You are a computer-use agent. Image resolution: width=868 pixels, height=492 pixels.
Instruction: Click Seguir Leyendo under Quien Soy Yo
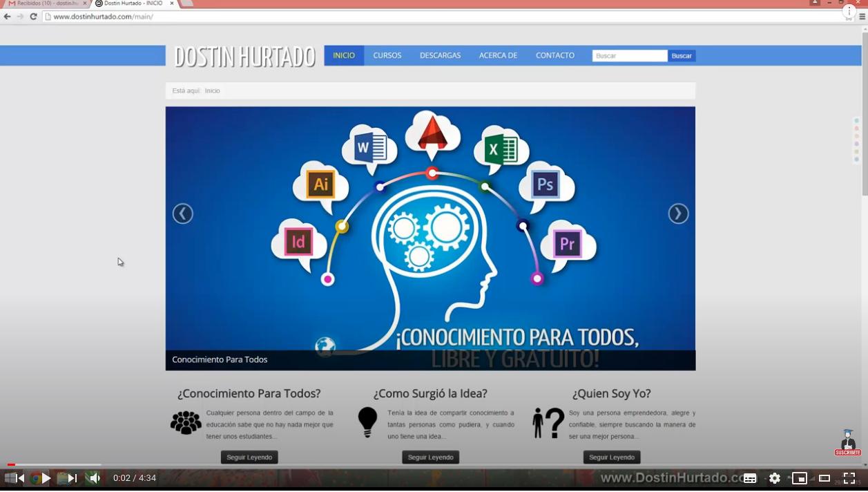point(612,457)
